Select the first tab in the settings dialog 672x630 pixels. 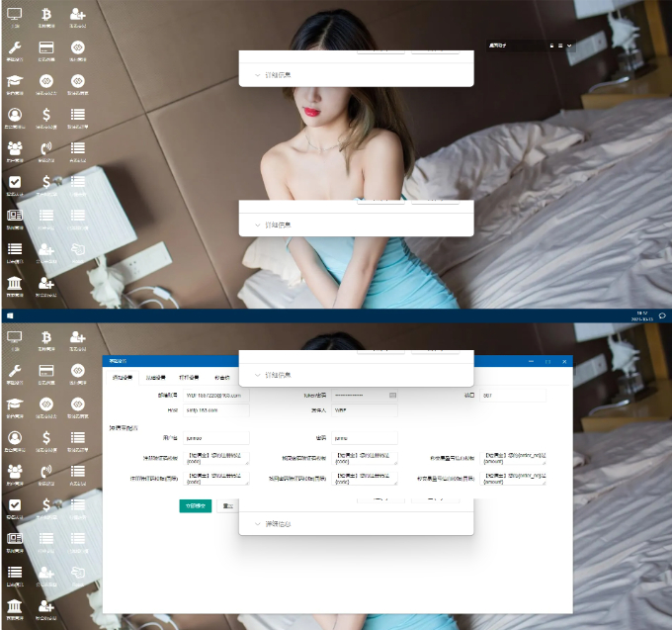[122, 377]
